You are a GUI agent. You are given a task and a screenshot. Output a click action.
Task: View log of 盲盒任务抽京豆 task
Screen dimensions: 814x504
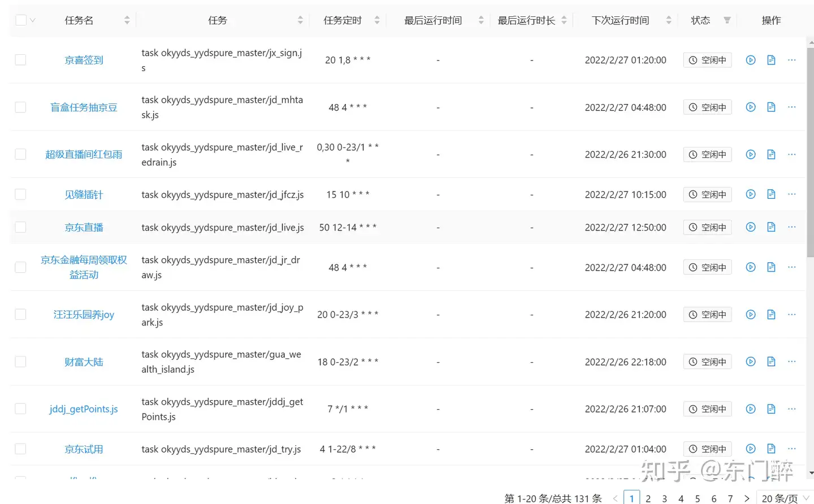(771, 107)
